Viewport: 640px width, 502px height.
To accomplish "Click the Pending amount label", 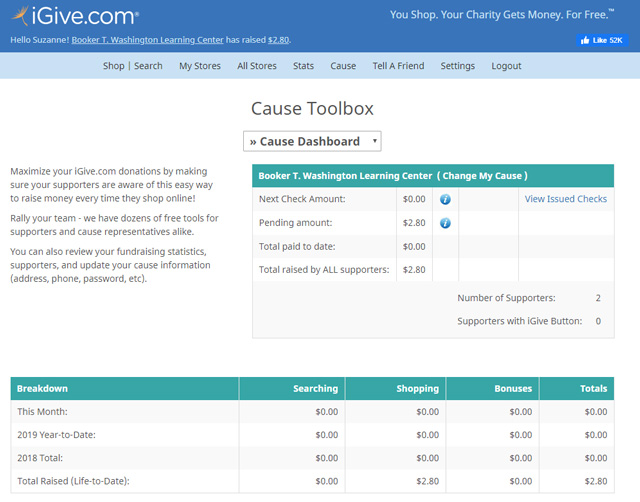I will point(296,222).
